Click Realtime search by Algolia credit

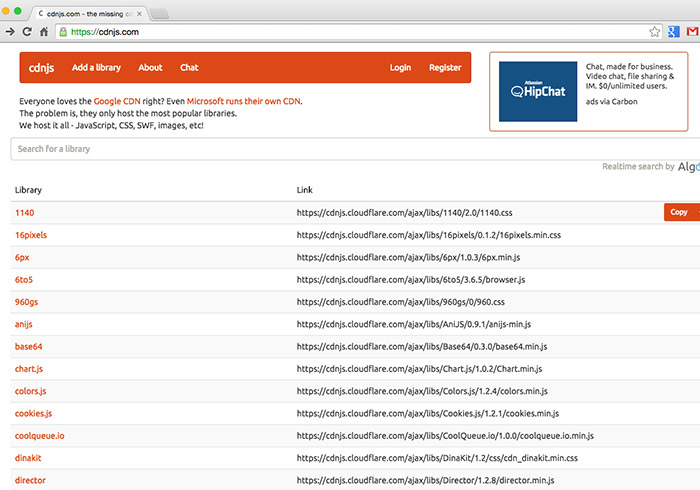(651, 166)
